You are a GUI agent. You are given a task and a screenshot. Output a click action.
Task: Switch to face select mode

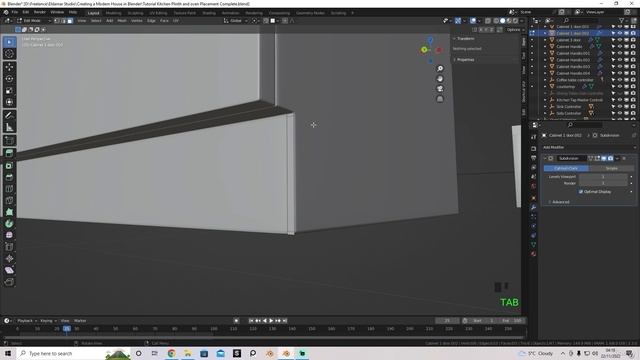[70, 20]
